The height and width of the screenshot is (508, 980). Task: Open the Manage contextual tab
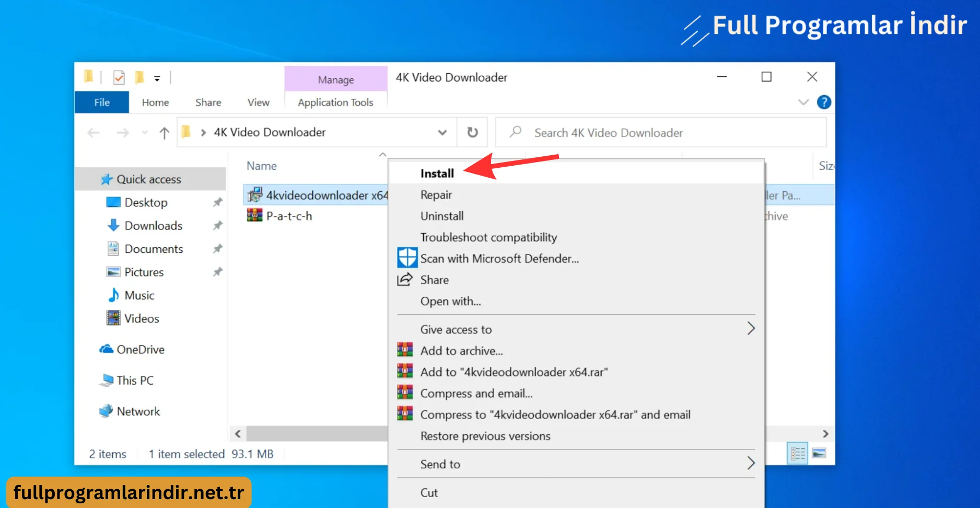pos(336,79)
